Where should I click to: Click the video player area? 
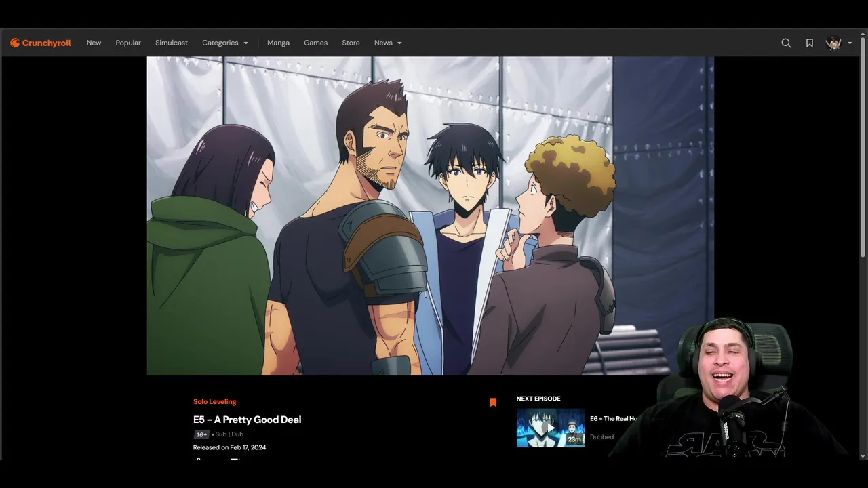coord(430,216)
